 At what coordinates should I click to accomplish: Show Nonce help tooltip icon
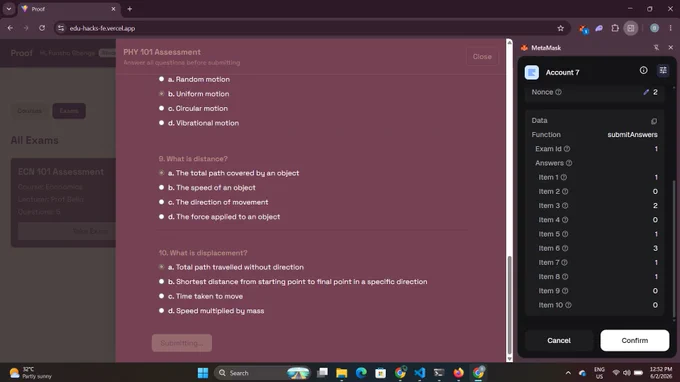coord(559,92)
